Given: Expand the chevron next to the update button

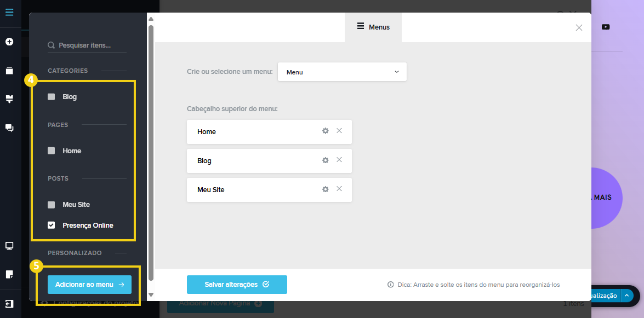Looking at the screenshot, I should pyautogui.click(x=627, y=296).
